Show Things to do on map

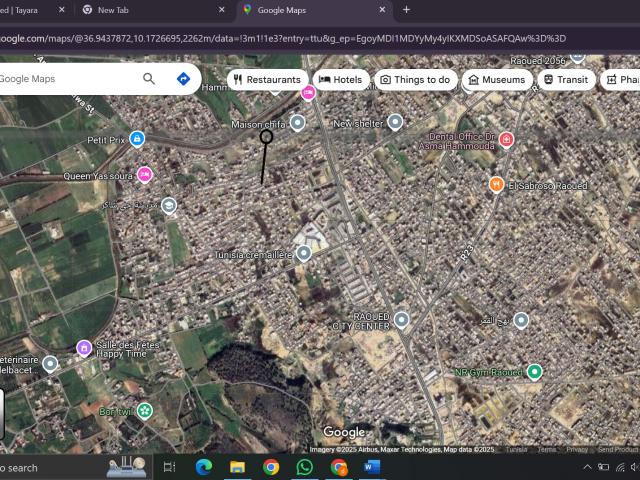415,80
